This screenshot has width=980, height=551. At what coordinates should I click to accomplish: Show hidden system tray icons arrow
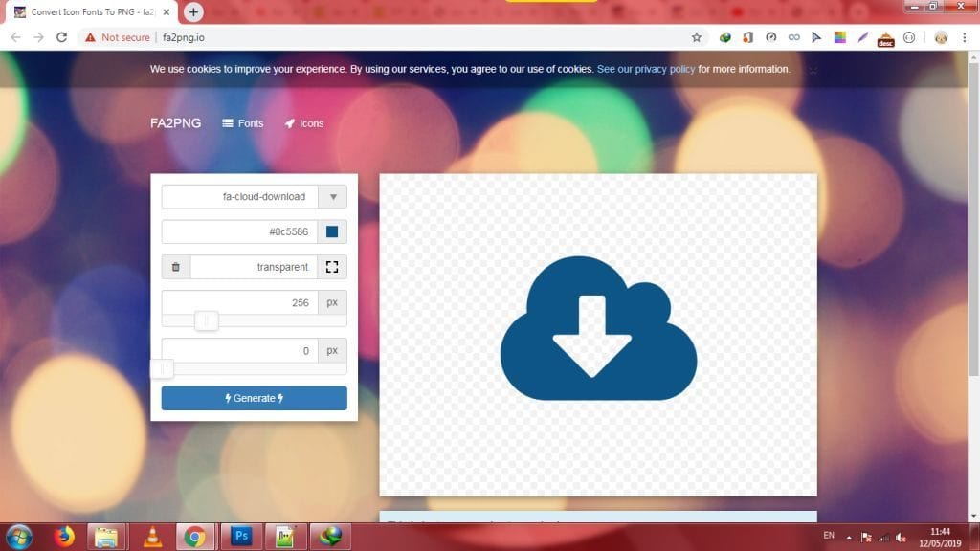pyautogui.click(x=848, y=536)
